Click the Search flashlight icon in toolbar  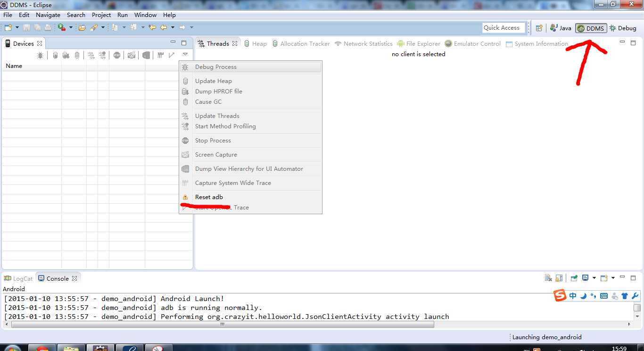click(94, 27)
